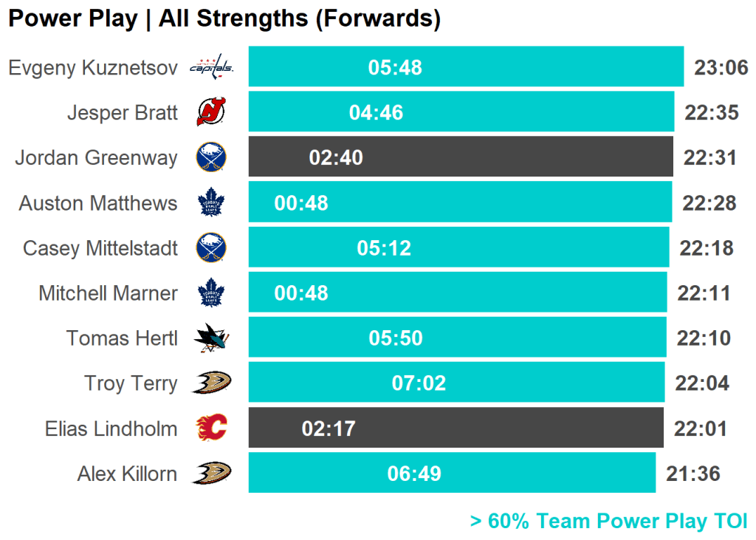The height and width of the screenshot is (540, 756).
Task: Select the Ducks logo beside Alex Killorn
Action: pyautogui.click(x=211, y=474)
